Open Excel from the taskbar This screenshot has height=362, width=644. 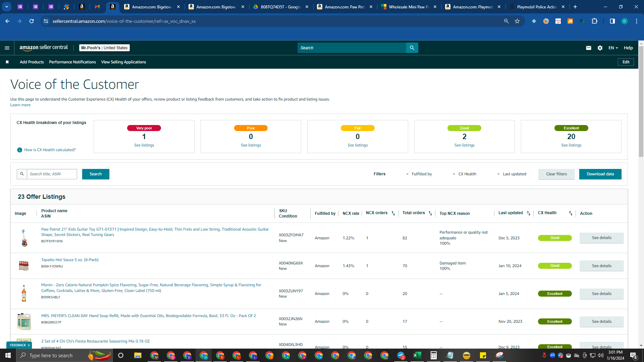[417, 355]
